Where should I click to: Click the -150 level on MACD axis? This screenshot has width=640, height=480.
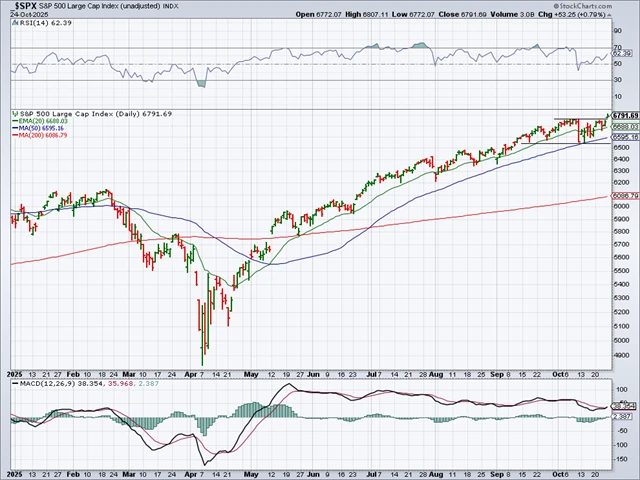[622, 459]
